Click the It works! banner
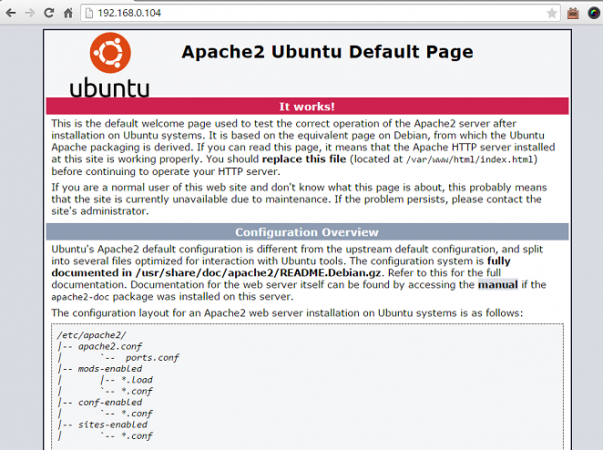603x450 pixels. [x=307, y=107]
